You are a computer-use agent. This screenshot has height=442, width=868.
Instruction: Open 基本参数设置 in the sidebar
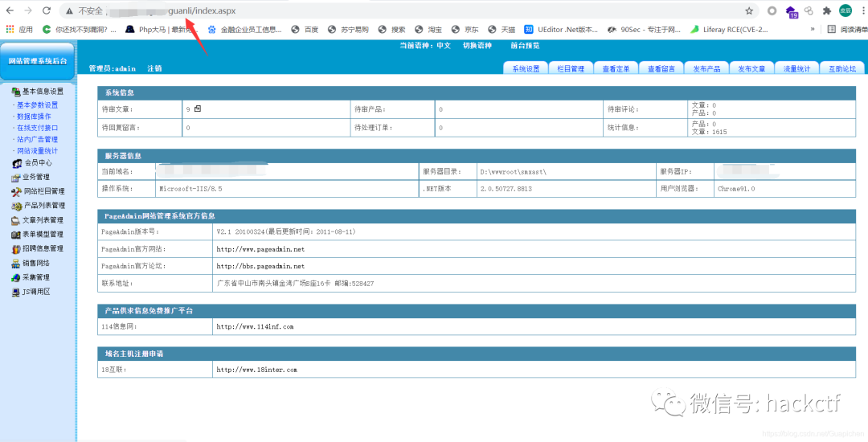pyautogui.click(x=37, y=105)
